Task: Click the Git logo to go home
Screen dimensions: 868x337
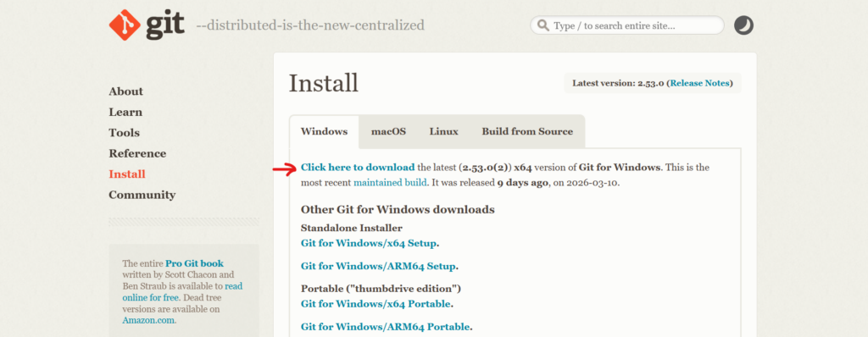Action: (x=147, y=25)
